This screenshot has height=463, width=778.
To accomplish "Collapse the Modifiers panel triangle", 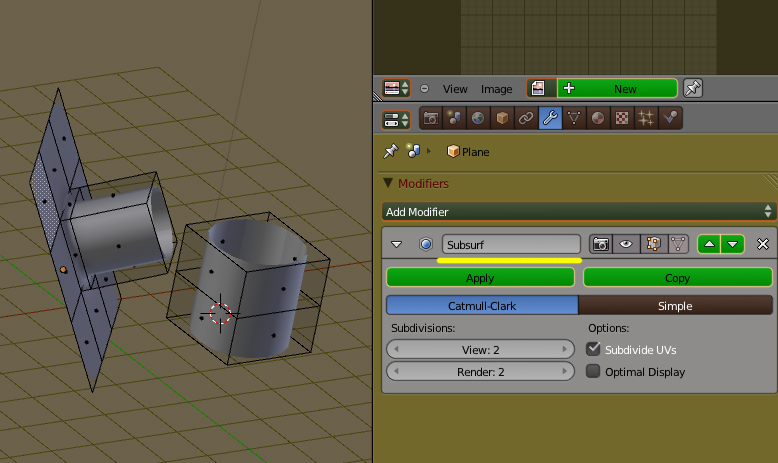I will tap(388, 183).
